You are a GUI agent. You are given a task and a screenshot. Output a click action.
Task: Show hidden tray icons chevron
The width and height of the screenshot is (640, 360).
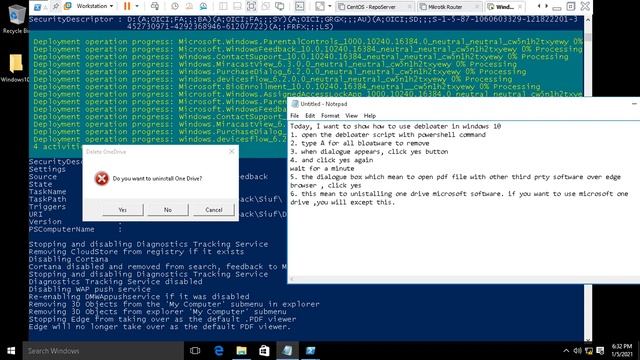point(566,351)
